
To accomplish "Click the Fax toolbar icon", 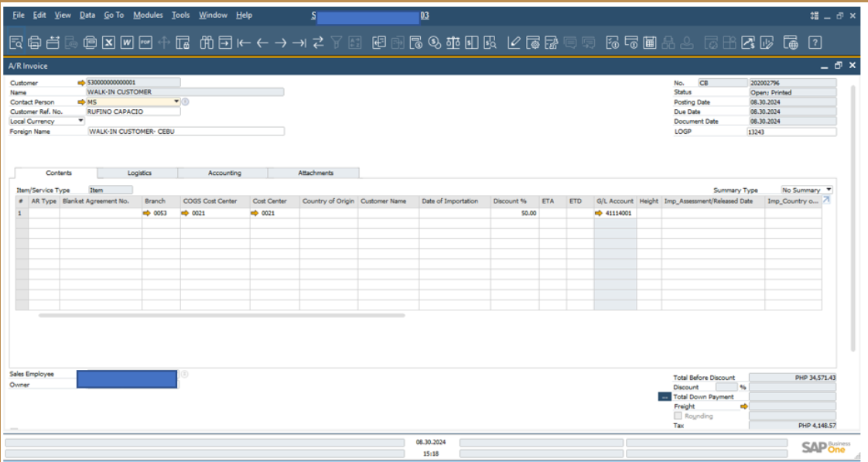I will click(x=90, y=43).
